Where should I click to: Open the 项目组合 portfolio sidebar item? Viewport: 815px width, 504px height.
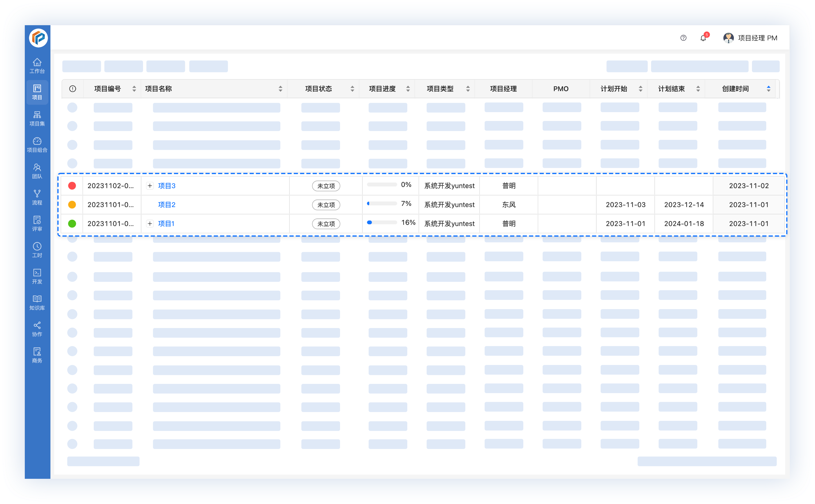pyautogui.click(x=37, y=145)
